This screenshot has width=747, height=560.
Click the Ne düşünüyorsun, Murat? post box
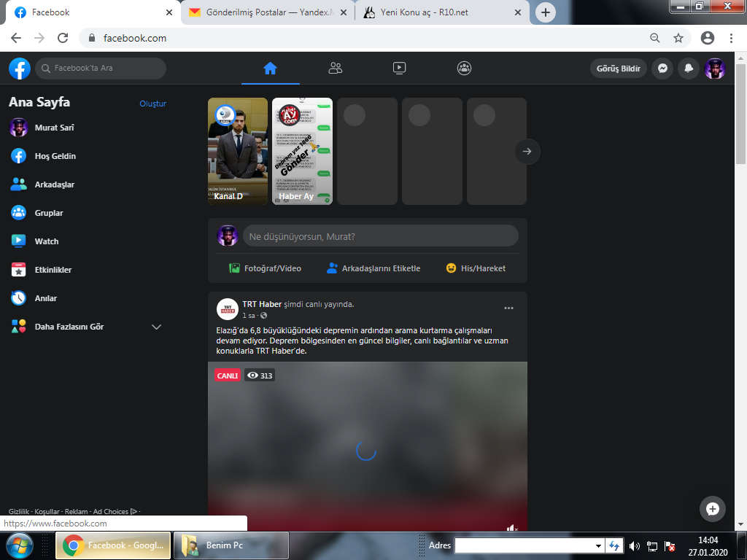click(381, 236)
